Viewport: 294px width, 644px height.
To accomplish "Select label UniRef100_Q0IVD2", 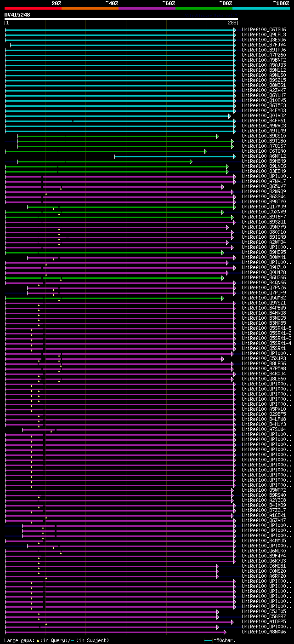I will point(264,115).
